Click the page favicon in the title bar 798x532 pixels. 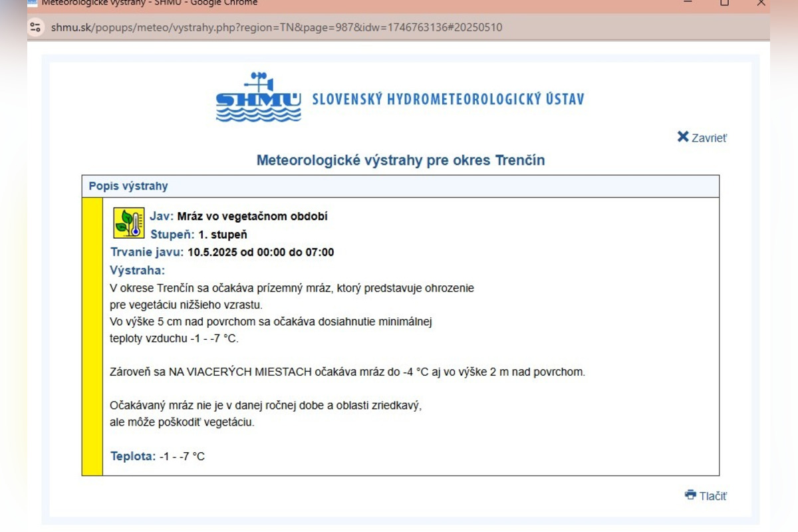point(33,3)
